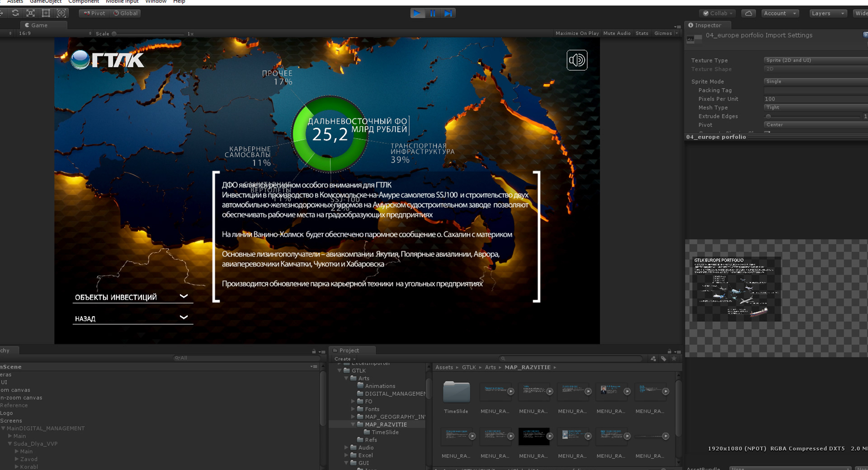Click the НАЗАД button in game
The width and height of the screenshot is (868, 470).
pyautogui.click(x=132, y=318)
